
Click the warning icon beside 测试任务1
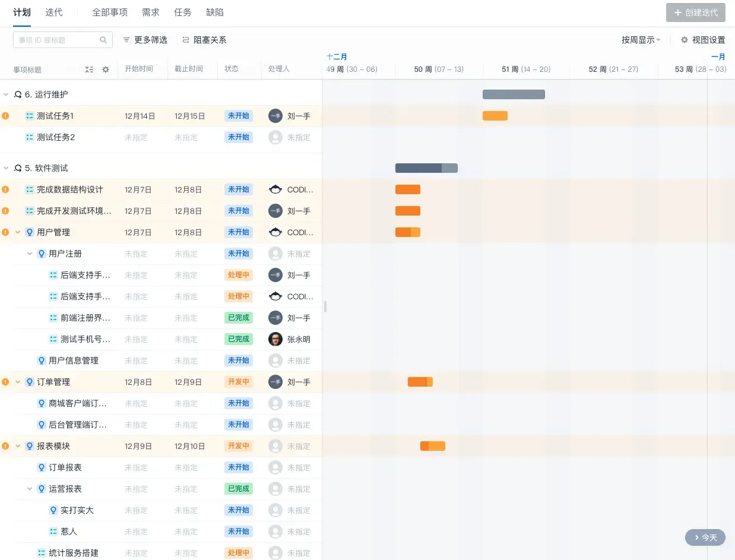[x=5, y=116]
